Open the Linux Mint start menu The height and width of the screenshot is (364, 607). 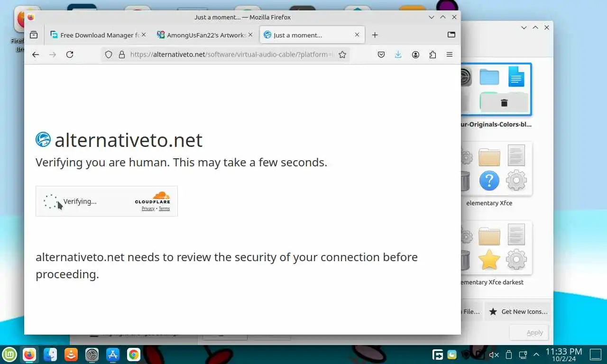click(9, 354)
